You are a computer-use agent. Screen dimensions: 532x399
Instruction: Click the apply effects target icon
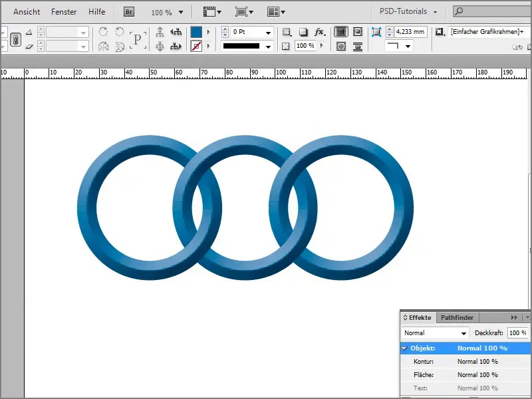click(287, 32)
